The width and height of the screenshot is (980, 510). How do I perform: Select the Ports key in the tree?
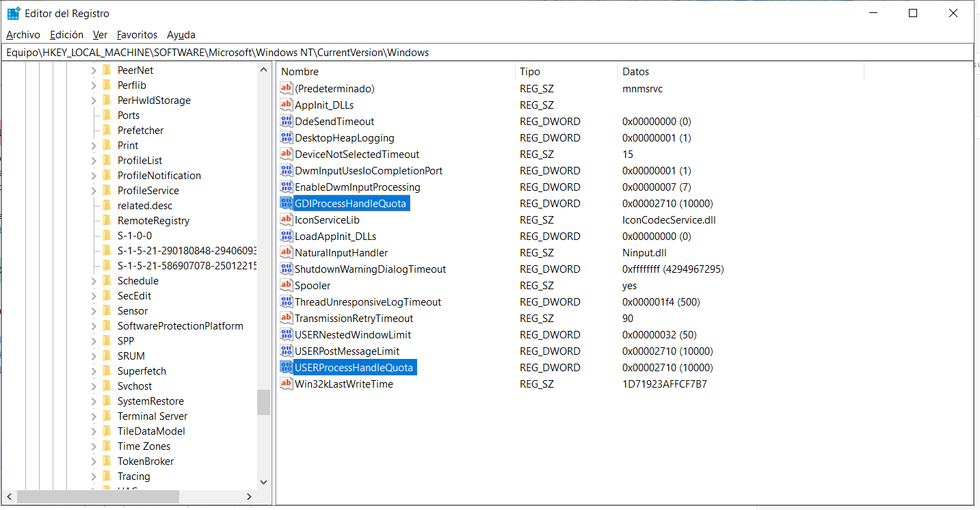(129, 115)
